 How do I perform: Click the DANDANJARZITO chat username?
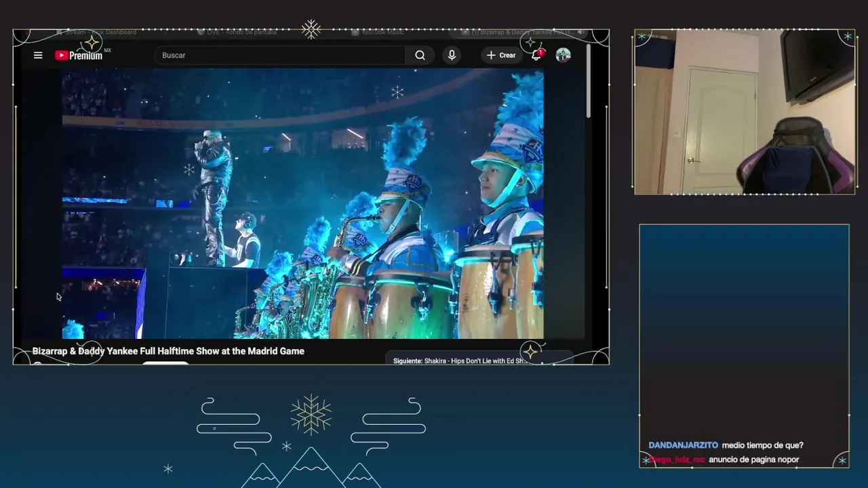coord(683,445)
